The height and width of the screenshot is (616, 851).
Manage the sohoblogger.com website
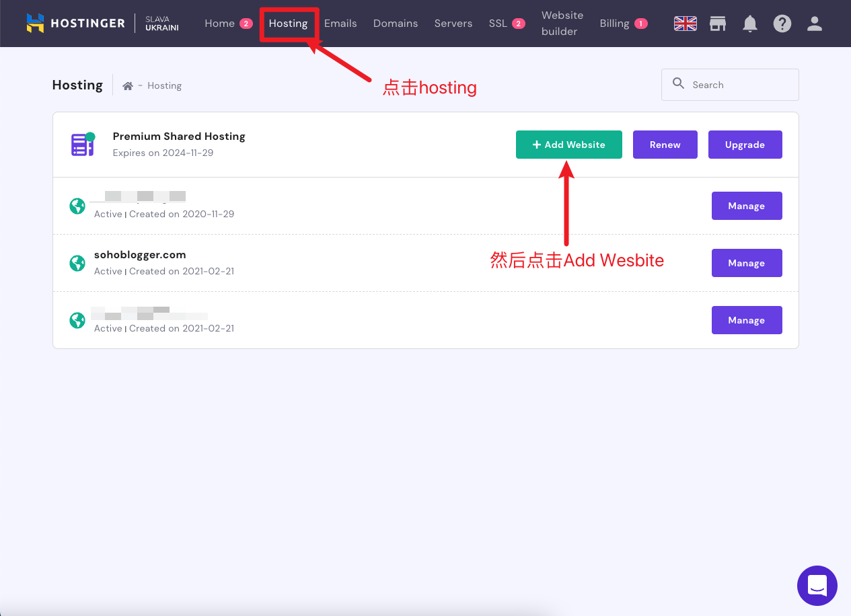pos(747,263)
